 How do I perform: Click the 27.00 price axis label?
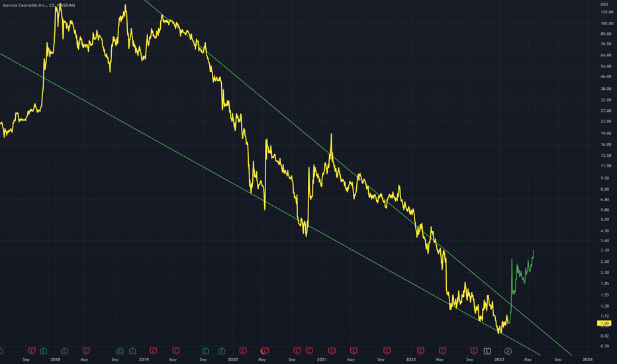coord(606,111)
